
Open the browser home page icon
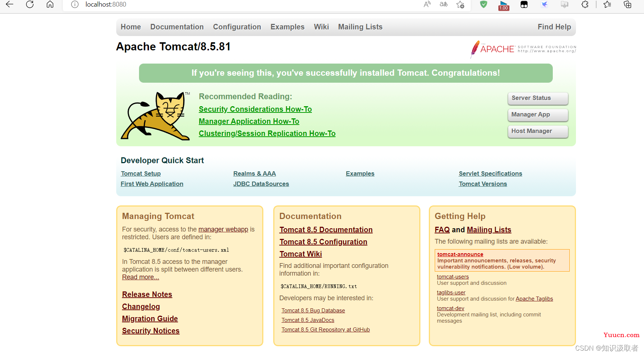click(50, 4)
